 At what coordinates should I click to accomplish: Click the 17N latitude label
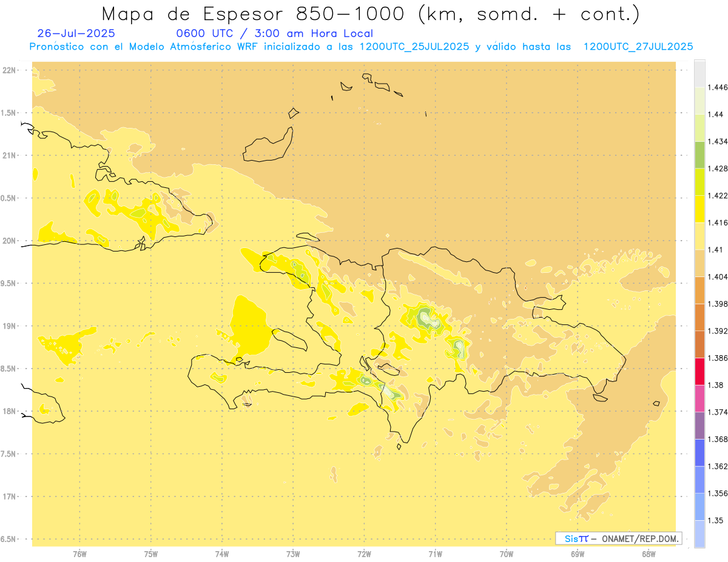(x=10, y=497)
